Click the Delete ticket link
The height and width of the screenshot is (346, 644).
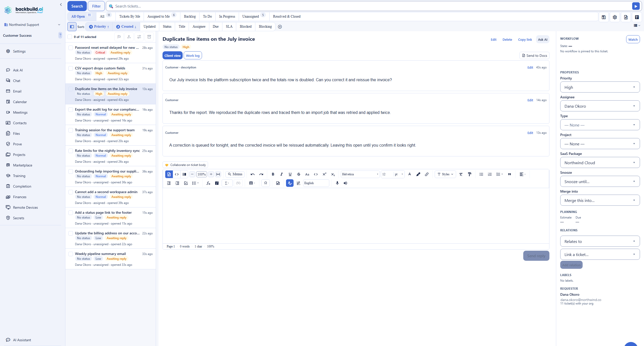click(x=507, y=39)
